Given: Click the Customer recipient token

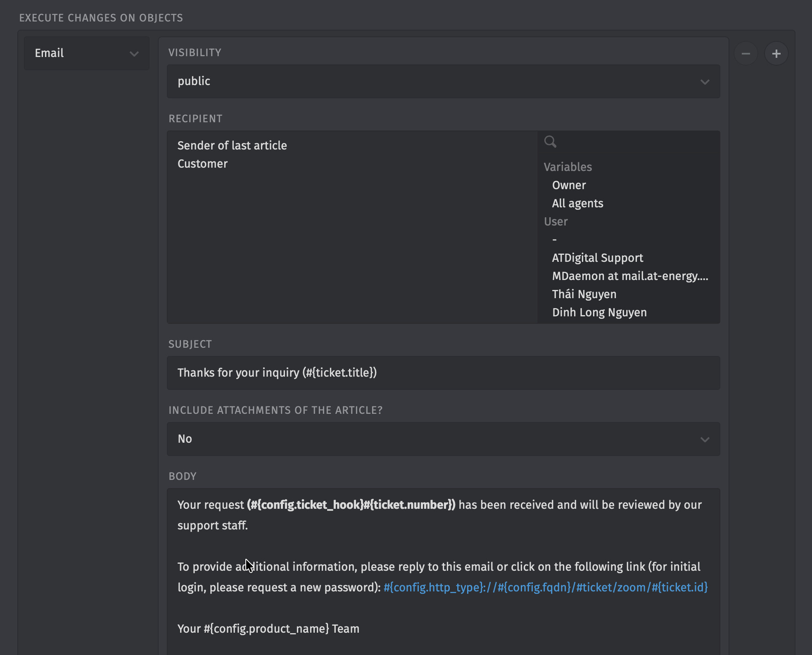Looking at the screenshot, I should (202, 164).
